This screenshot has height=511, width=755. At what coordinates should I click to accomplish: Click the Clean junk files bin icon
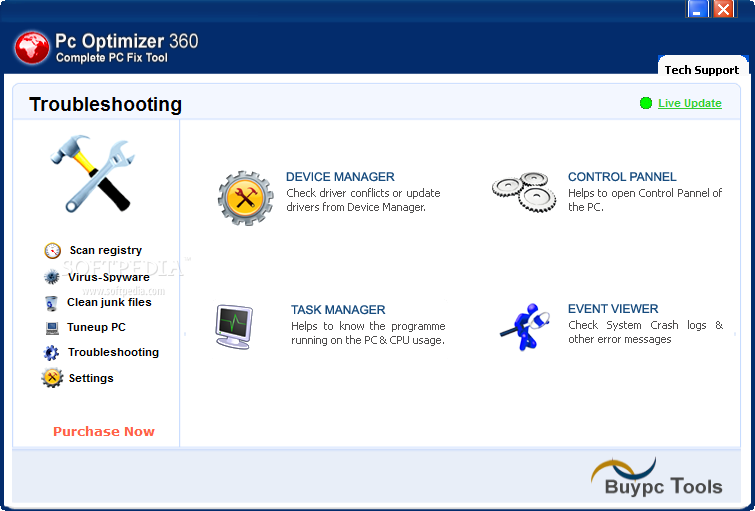point(51,303)
